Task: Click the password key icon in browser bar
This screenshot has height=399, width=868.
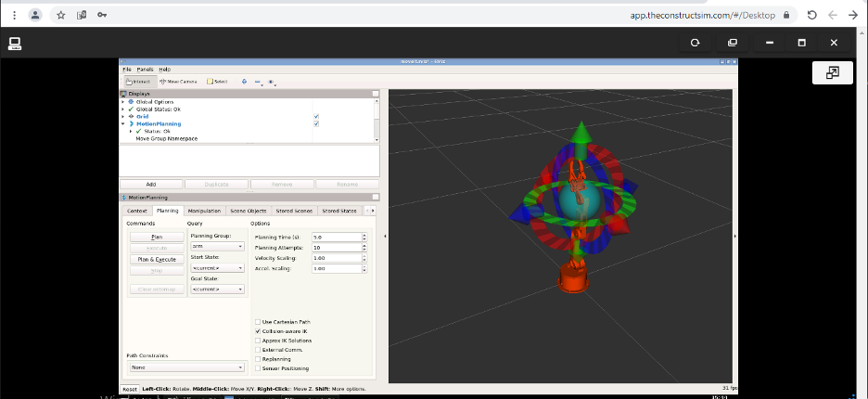Action: [x=102, y=15]
